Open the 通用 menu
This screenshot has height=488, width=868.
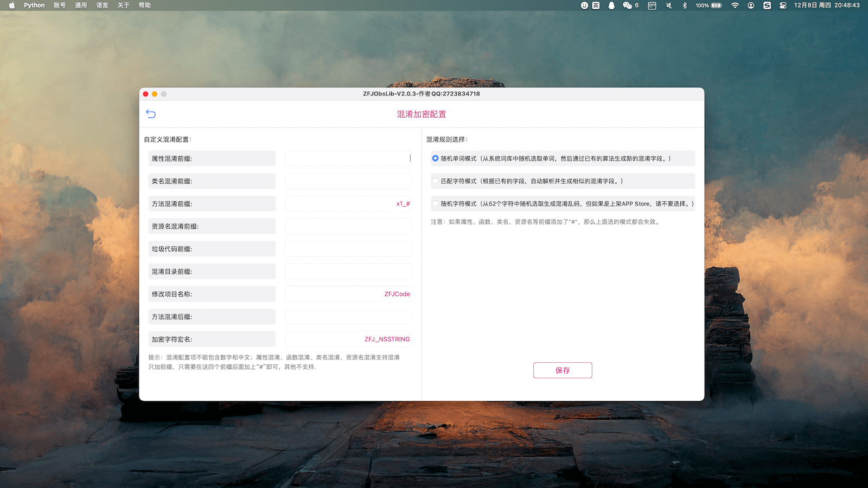(x=81, y=5)
